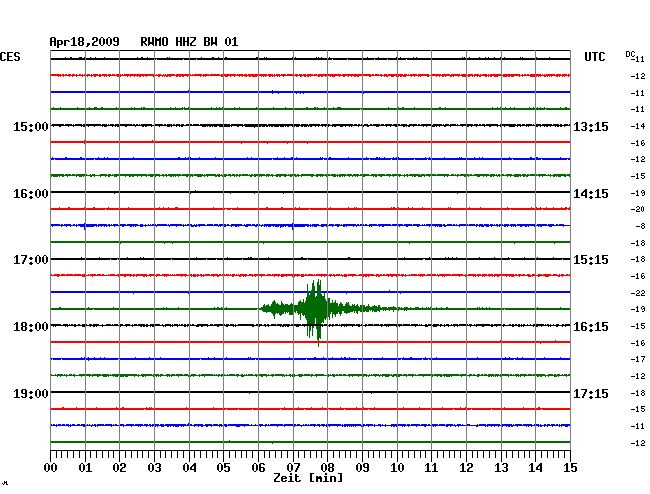Click the 15:15 UTC time label
The height and width of the screenshot is (494, 650).
point(591,260)
